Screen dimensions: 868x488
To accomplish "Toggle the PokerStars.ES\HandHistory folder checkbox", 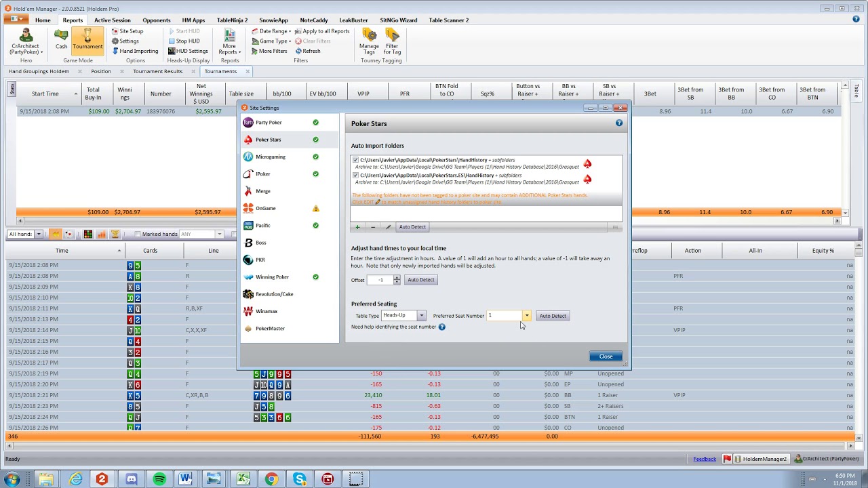I will point(355,176).
